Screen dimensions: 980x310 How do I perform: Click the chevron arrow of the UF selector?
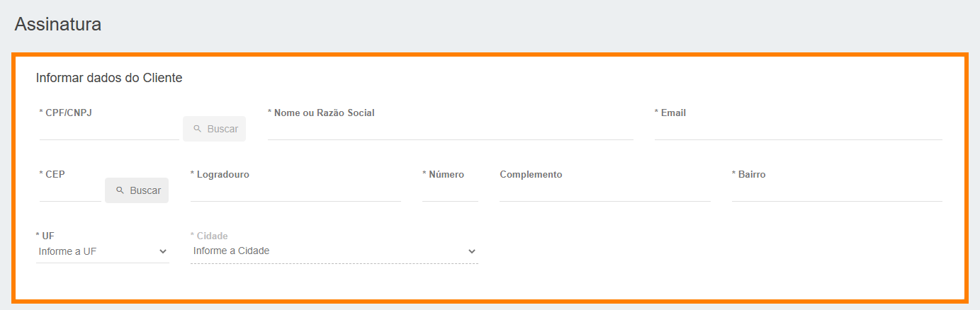(x=163, y=251)
